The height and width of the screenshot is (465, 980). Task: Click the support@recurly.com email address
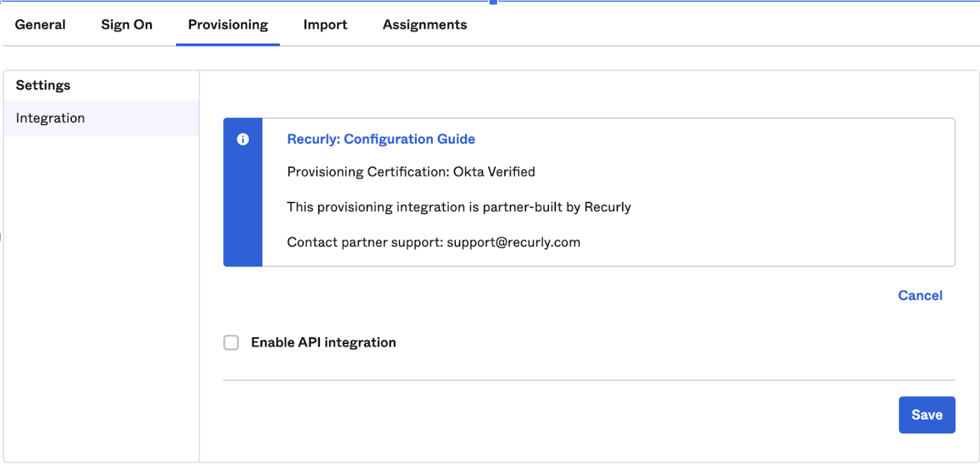[x=513, y=242]
